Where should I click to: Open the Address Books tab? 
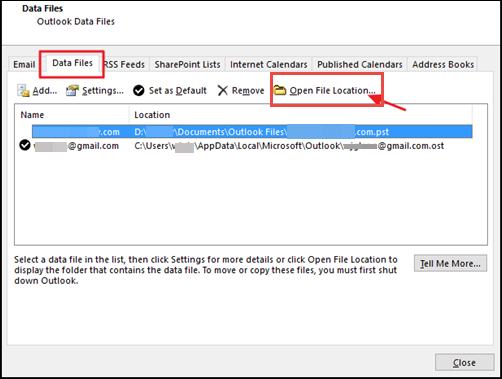443,64
